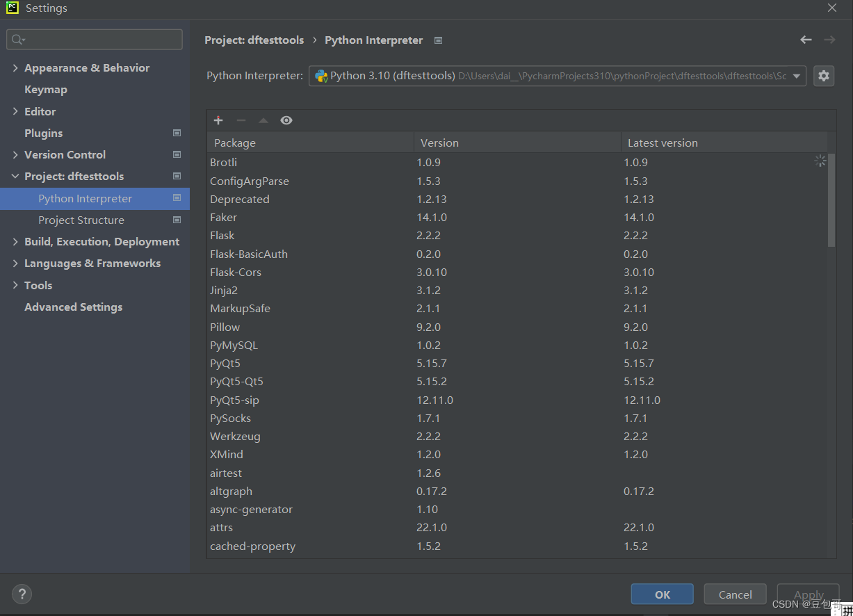Go forward using the right arrow
Viewport: 853px width, 616px height.
click(x=829, y=40)
